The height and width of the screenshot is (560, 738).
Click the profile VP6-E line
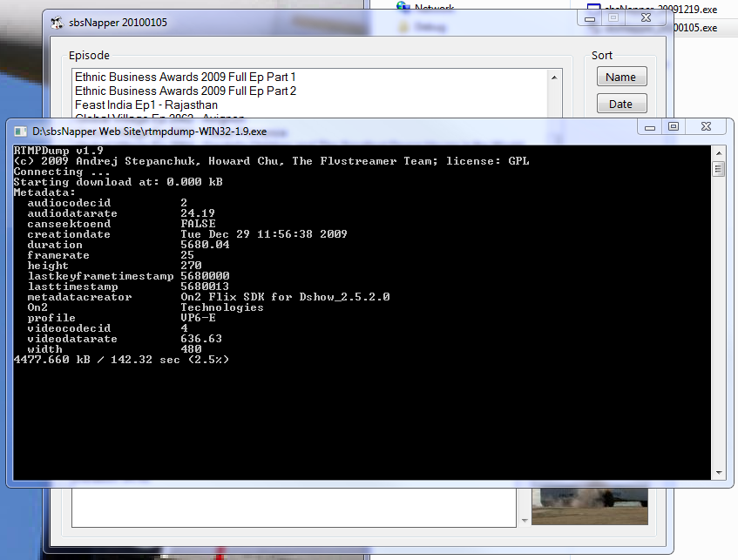[121, 318]
